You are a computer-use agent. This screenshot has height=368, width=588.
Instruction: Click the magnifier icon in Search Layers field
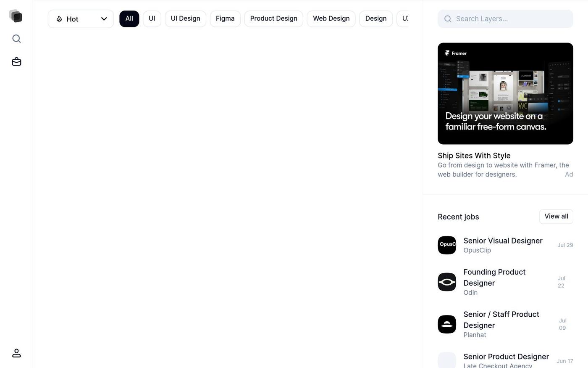pos(448,19)
